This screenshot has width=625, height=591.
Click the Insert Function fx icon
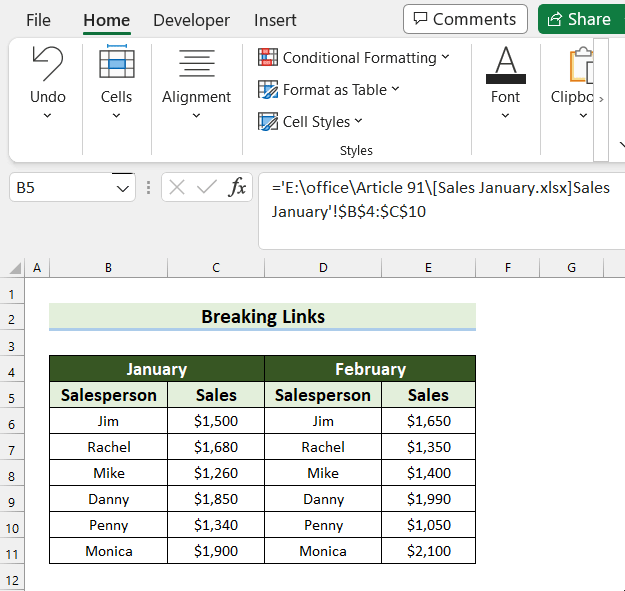point(238,187)
